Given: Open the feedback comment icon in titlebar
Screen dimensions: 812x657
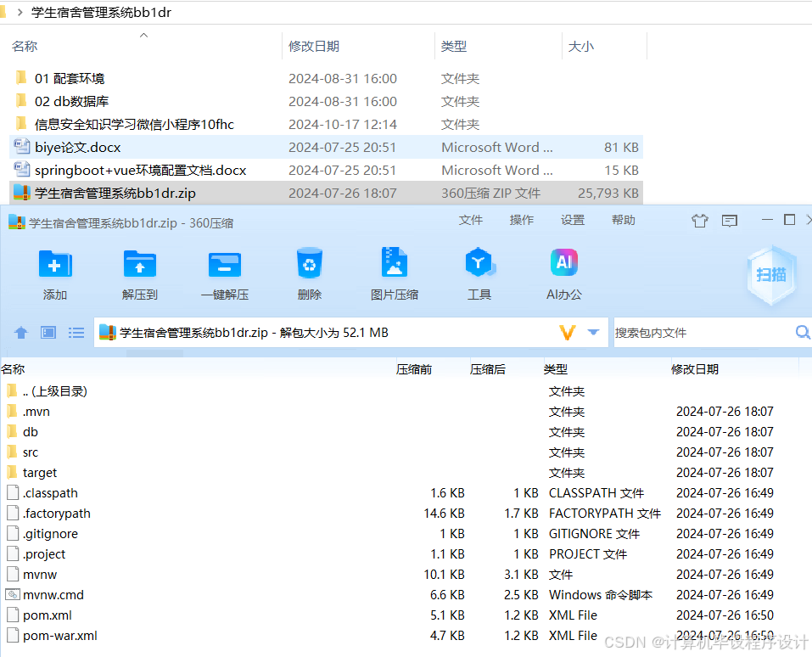Looking at the screenshot, I should tap(729, 220).
